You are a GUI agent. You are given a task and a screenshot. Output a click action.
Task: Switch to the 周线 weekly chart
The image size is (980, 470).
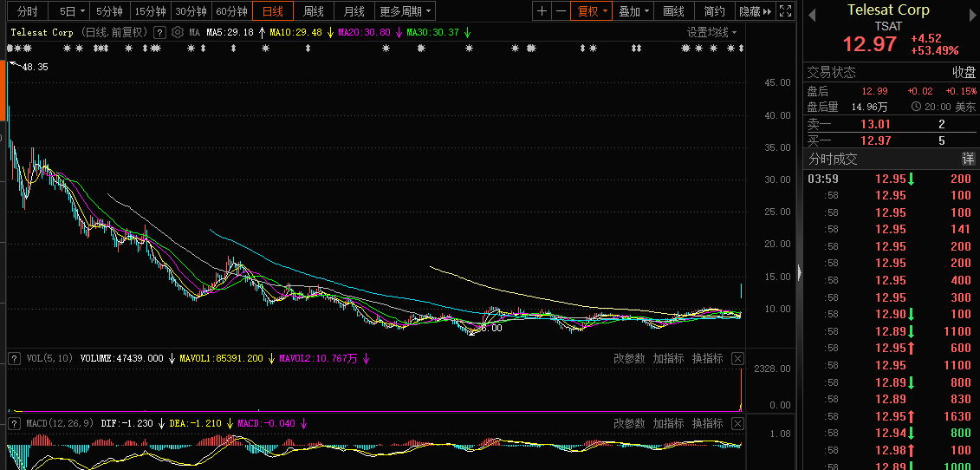(x=313, y=11)
